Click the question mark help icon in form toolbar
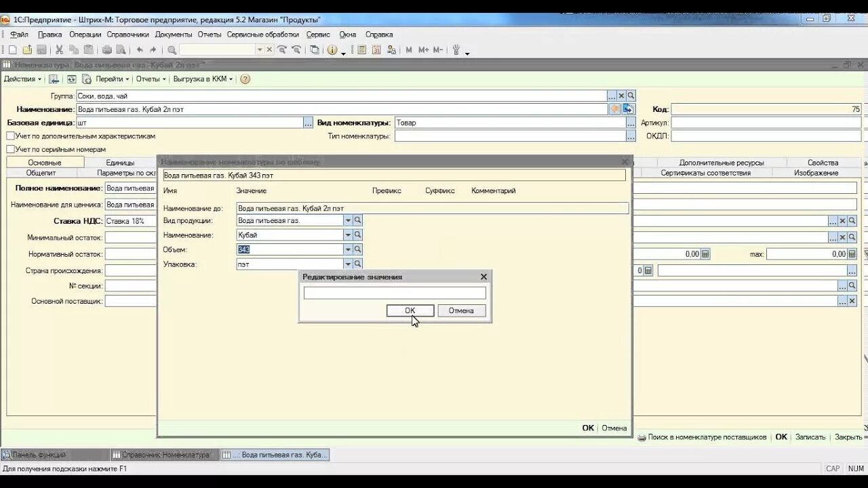This screenshot has height=488, width=868. (x=245, y=79)
